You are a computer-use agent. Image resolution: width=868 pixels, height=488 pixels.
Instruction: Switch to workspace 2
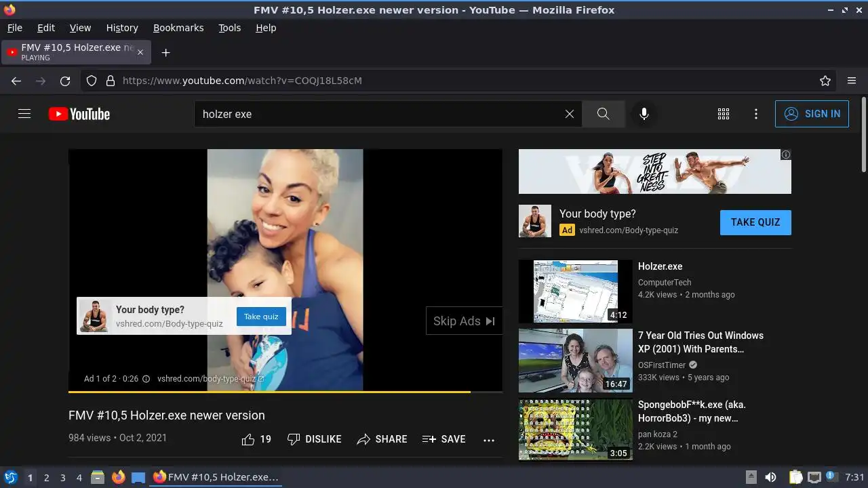(46, 478)
